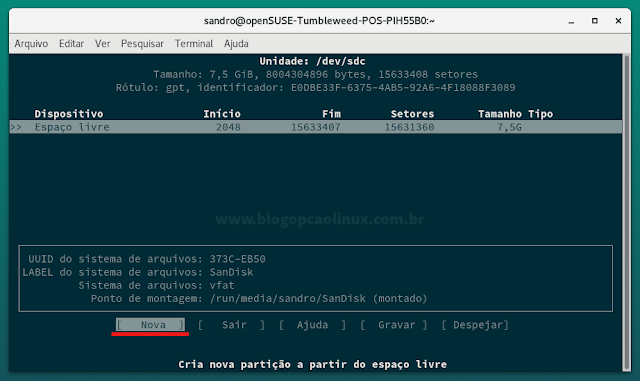Click the mount point /run/media/sandro/SanDisk
640x381 pixels.
(x=288, y=299)
